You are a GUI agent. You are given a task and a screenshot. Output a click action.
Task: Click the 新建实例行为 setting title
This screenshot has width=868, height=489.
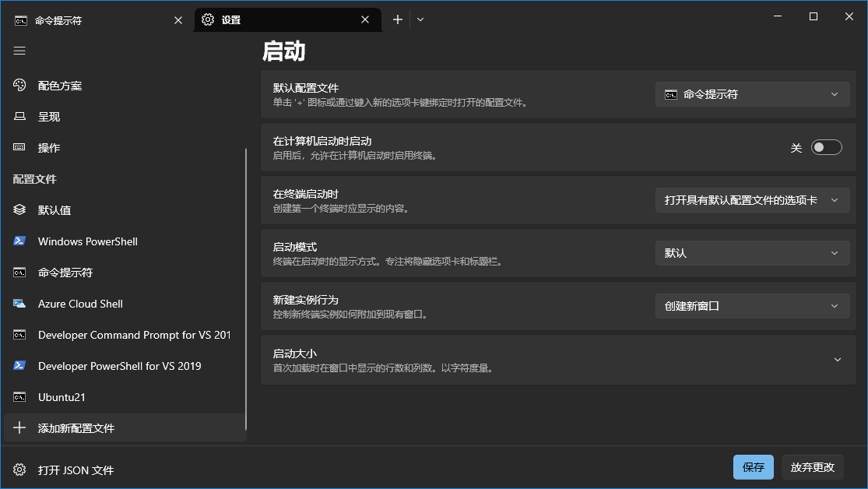pyautogui.click(x=306, y=300)
